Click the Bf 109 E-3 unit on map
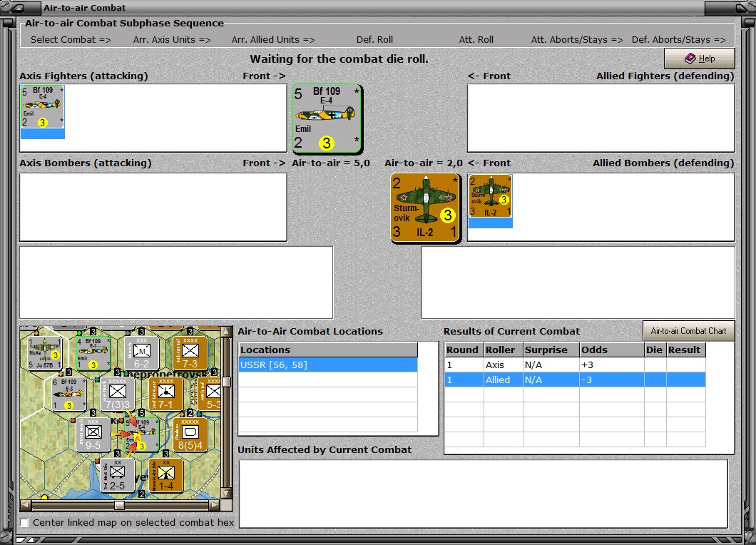This screenshot has width=756, height=545. click(x=69, y=394)
